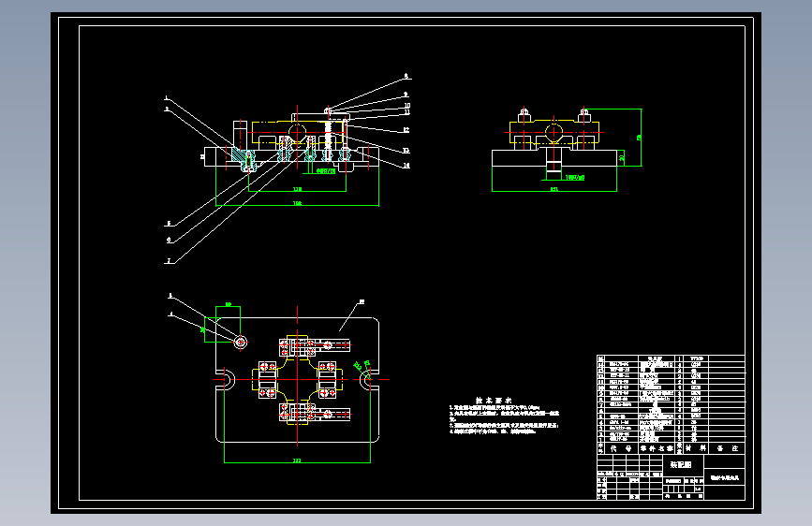Select balloon number 9 leader label

[x=406, y=95]
